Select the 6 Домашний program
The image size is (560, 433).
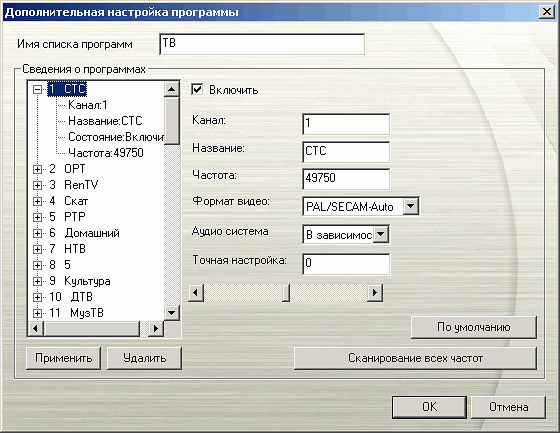click(x=84, y=233)
